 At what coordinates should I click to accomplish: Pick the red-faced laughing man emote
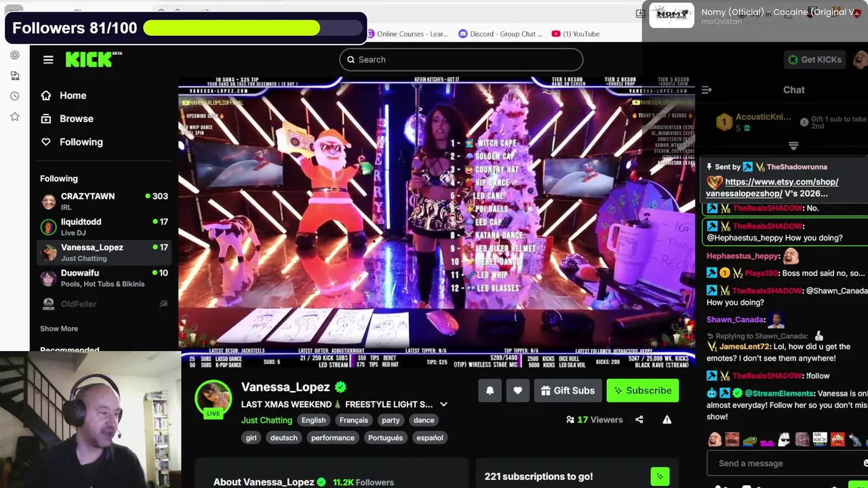(x=732, y=439)
